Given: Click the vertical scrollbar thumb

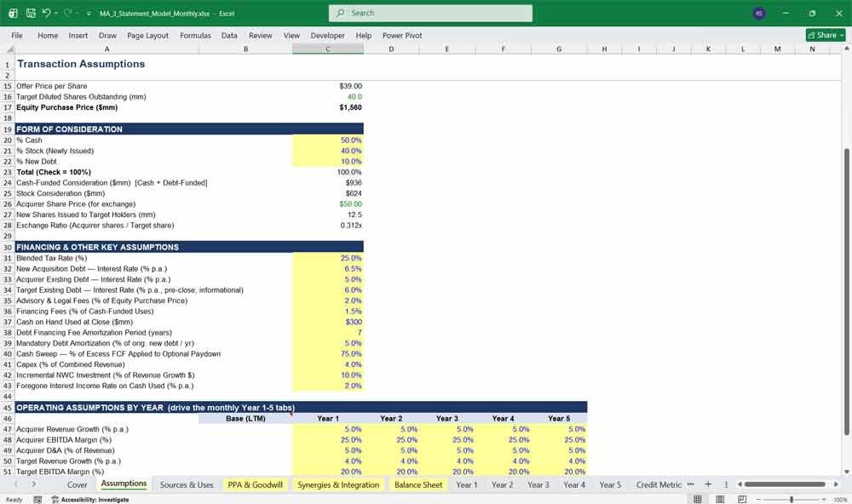Looking at the screenshot, I should pos(846,291).
